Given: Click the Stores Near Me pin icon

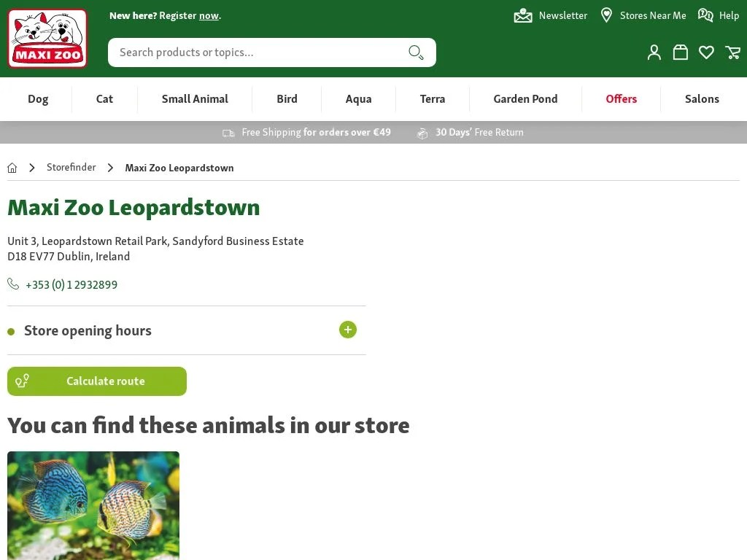Looking at the screenshot, I should [606, 15].
